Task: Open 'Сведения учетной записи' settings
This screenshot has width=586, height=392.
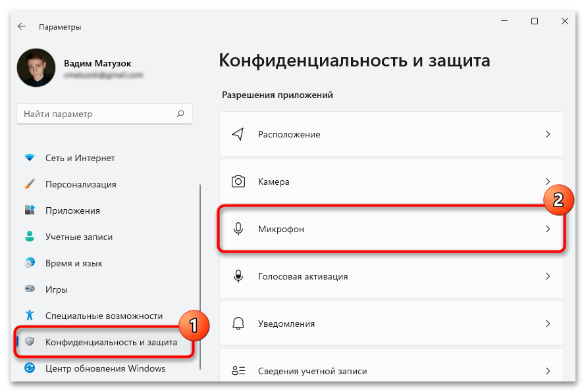Action: point(391,366)
